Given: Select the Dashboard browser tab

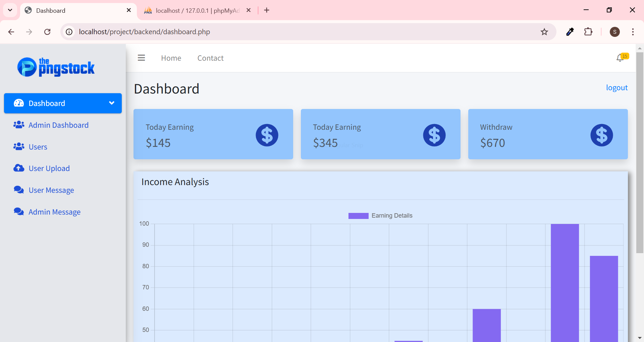Looking at the screenshot, I should [x=79, y=10].
